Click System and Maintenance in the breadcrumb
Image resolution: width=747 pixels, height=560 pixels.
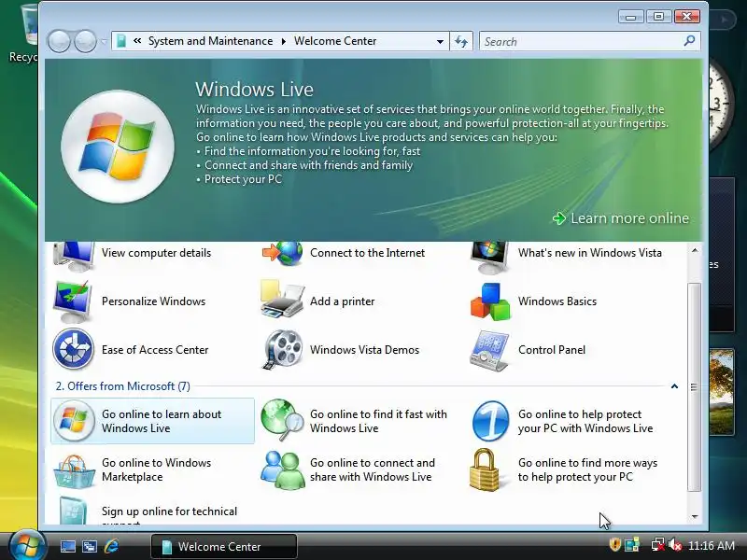(211, 41)
